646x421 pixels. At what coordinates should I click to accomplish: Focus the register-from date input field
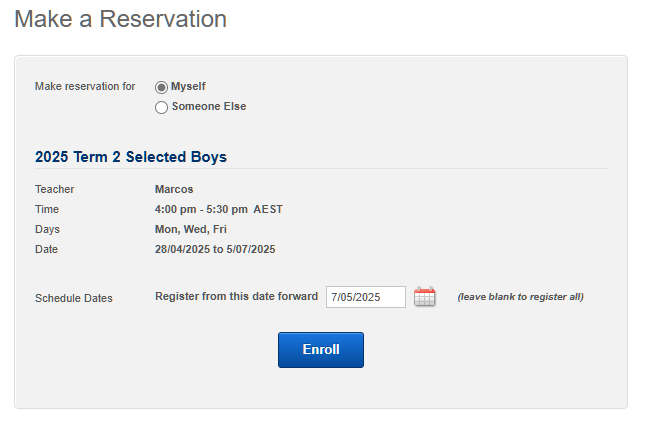pyautogui.click(x=366, y=297)
